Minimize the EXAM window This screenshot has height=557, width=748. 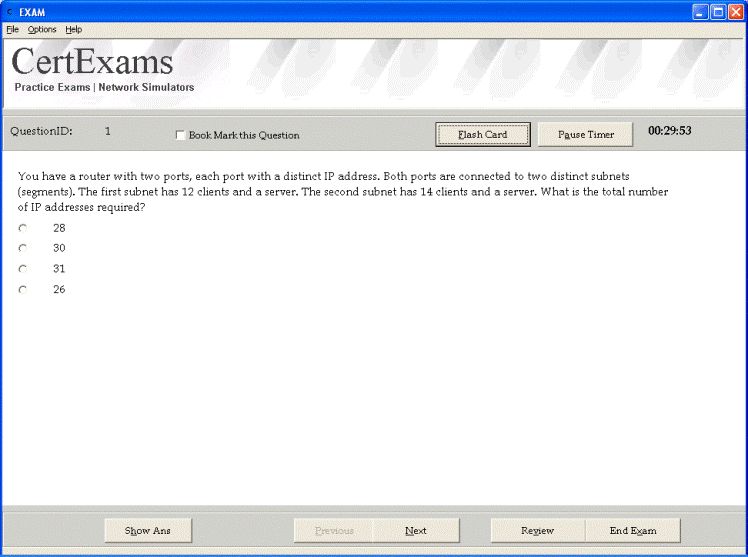(x=700, y=12)
